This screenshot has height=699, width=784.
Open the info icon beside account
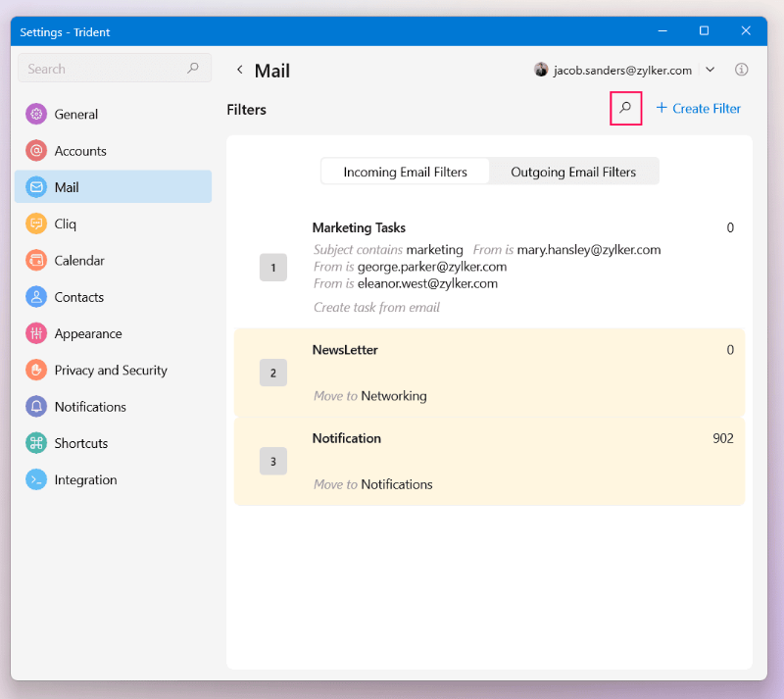[742, 71]
